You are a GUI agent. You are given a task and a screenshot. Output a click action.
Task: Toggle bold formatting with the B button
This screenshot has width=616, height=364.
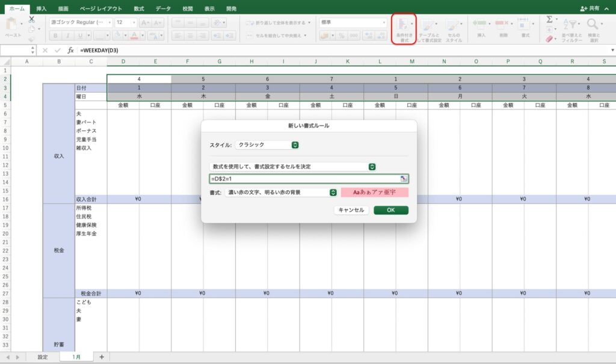pos(54,35)
